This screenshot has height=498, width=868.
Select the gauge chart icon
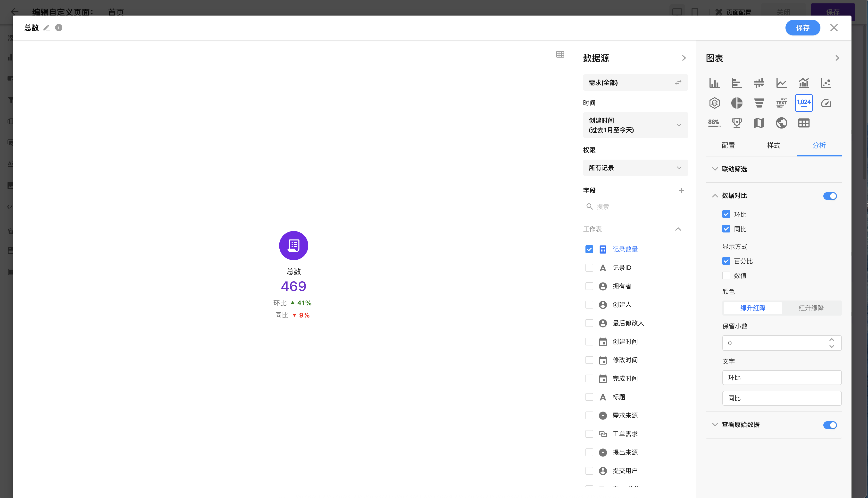826,103
